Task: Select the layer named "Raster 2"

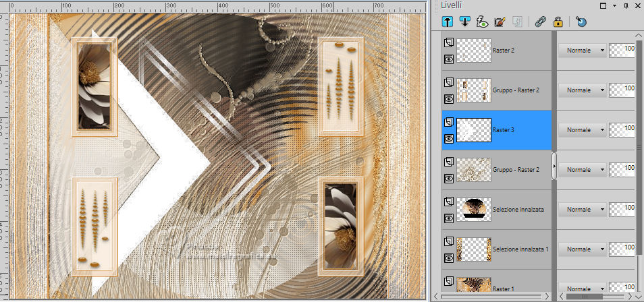Action: click(503, 51)
